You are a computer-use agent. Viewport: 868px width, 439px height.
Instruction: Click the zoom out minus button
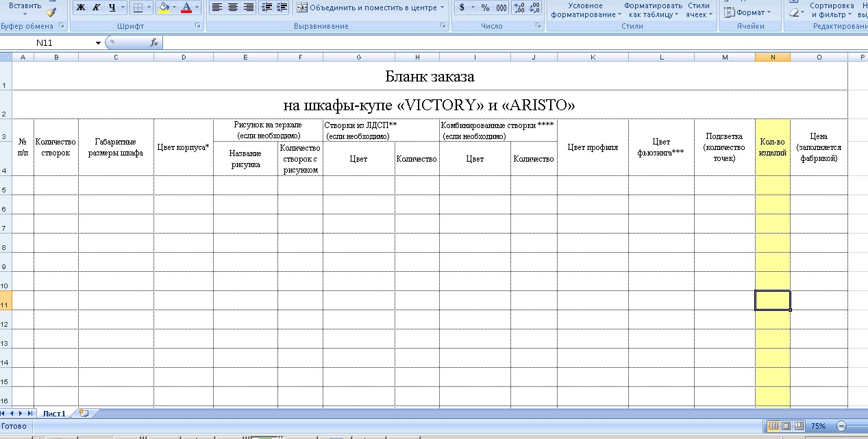(x=841, y=426)
